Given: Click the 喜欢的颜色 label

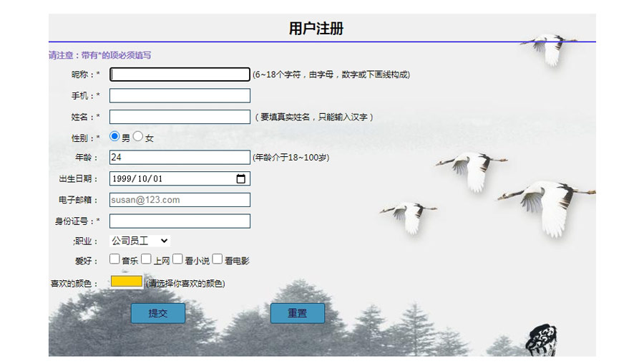Looking at the screenshot, I should [x=74, y=283].
